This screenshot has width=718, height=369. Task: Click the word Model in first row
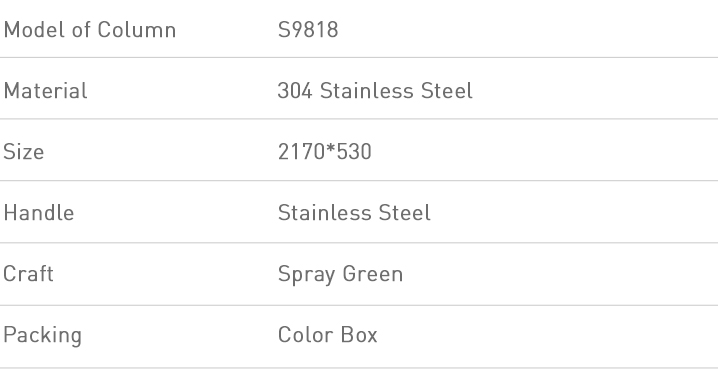pyautogui.click(x=35, y=30)
